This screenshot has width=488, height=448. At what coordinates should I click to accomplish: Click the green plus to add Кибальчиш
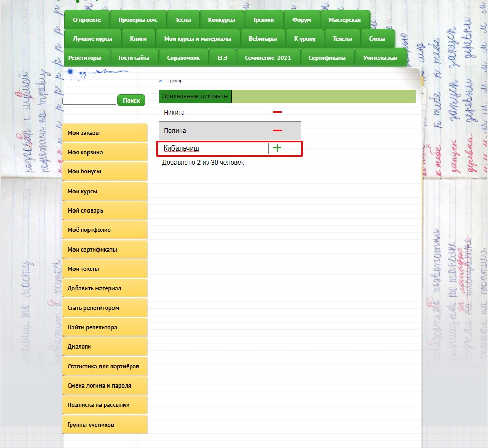(277, 148)
